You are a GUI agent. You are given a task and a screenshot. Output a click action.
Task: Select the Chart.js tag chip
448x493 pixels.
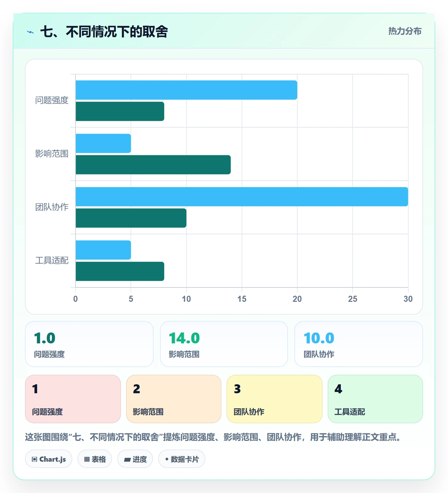(49, 459)
